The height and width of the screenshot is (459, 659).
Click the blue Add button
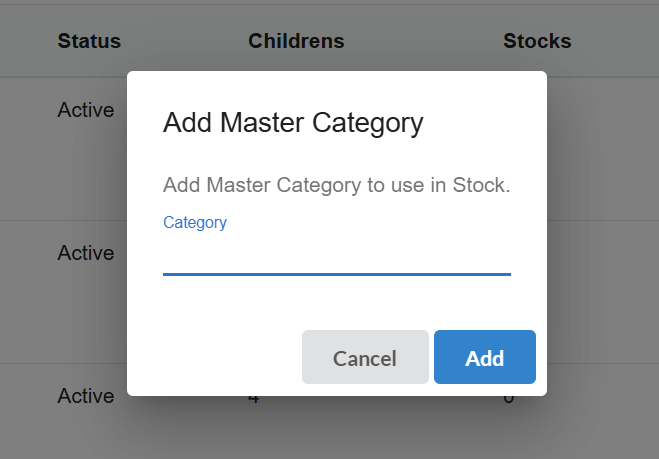[485, 357]
